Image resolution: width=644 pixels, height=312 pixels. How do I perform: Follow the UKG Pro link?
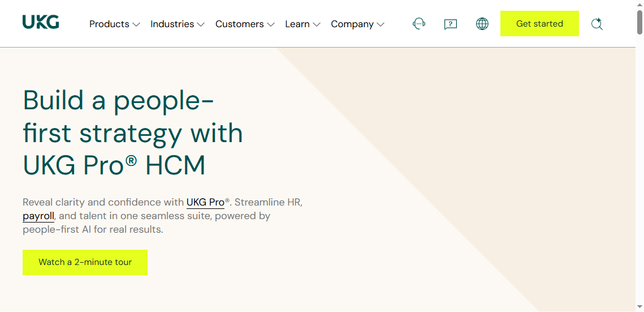(205, 202)
